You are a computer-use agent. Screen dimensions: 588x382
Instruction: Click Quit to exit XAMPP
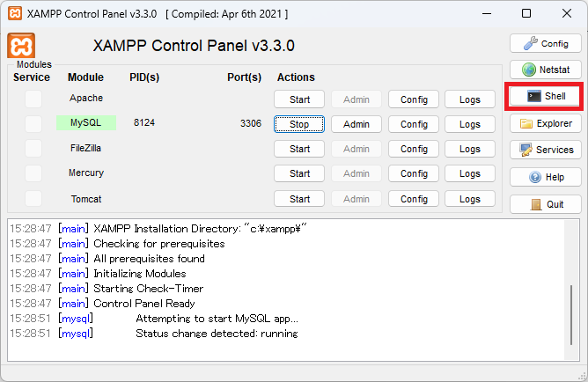click(x=546, y=204)
